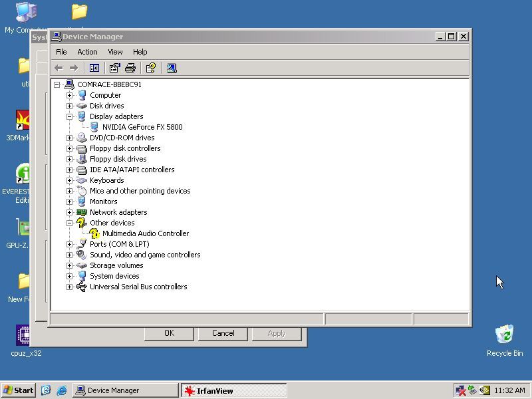Click the NVIDIA tray icon
This screenshot has height=399, width=532.
485,390
